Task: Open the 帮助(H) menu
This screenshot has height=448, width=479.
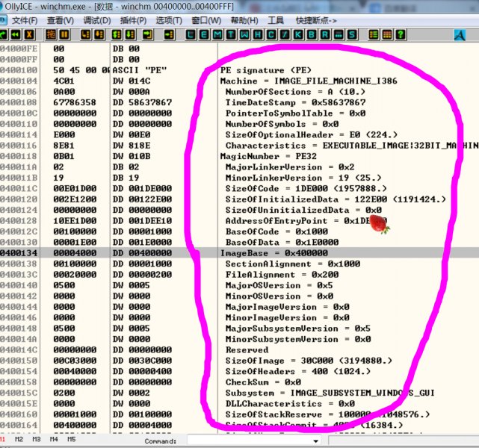Action: pyautogui.click(x=244, y=20)
